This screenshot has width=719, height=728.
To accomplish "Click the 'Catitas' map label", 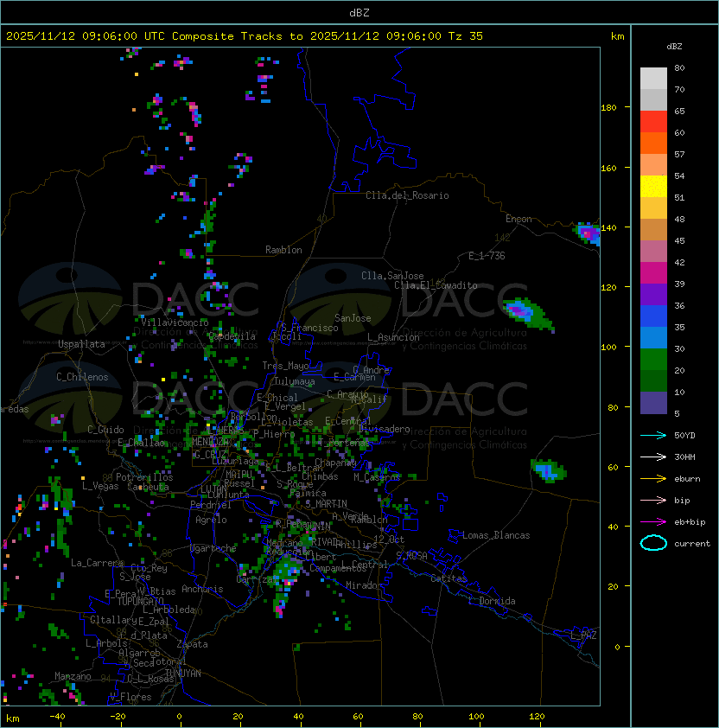I will pos(449,578).
